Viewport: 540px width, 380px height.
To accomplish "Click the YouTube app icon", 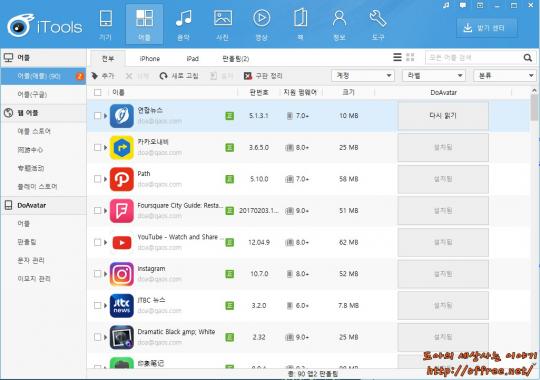I will 122,242.
